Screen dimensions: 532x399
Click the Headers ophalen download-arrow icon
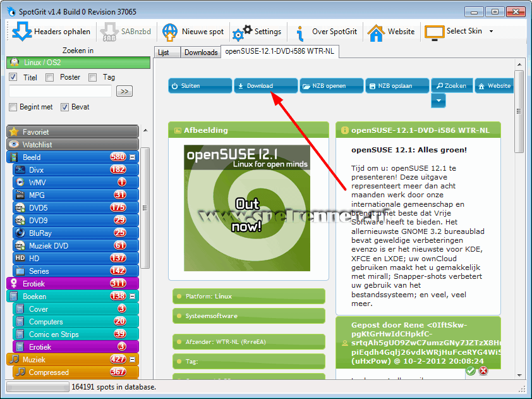pyautogui.click(x=21, y=31)
